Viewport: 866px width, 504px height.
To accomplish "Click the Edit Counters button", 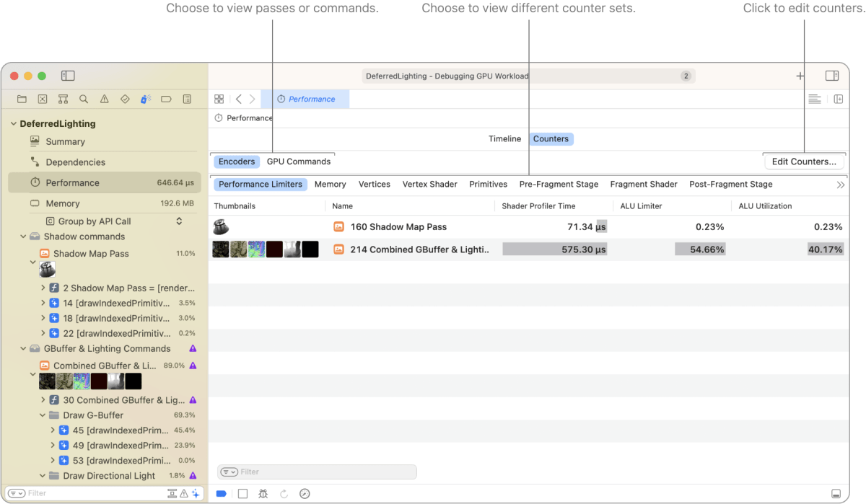I will tap(804, 162).
